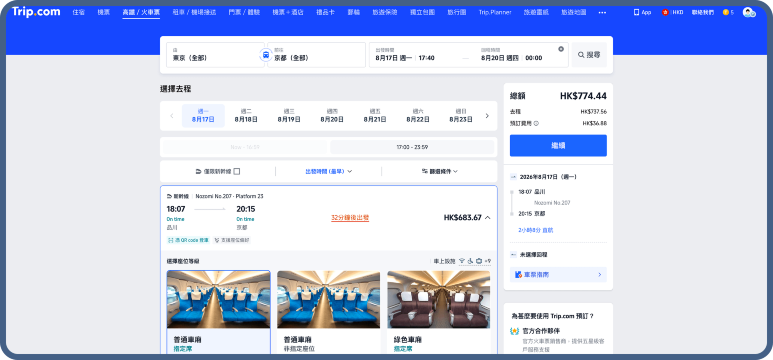This screenshot has height=360, width=773.
Task: Show more navigation items via three dots
Action: click(x=602, y=12)
